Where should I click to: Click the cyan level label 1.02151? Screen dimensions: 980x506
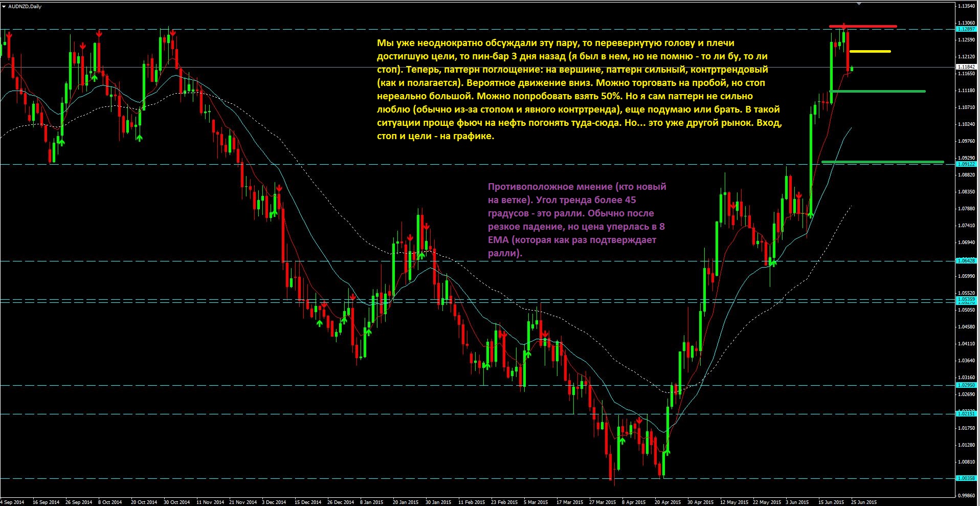[x=966, y=413]
